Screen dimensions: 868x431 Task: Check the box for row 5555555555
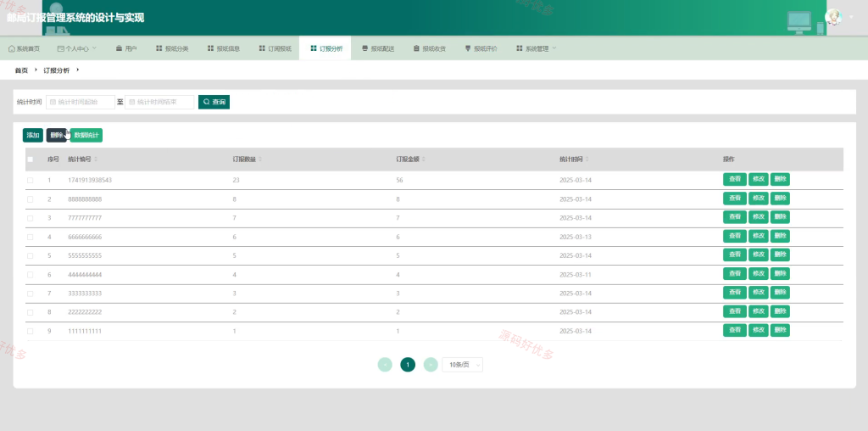click(31, 255)
